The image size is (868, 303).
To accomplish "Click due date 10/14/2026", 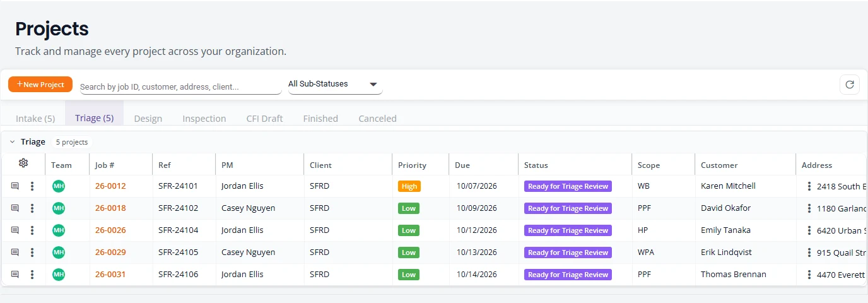I will click(x=477, y=275).
